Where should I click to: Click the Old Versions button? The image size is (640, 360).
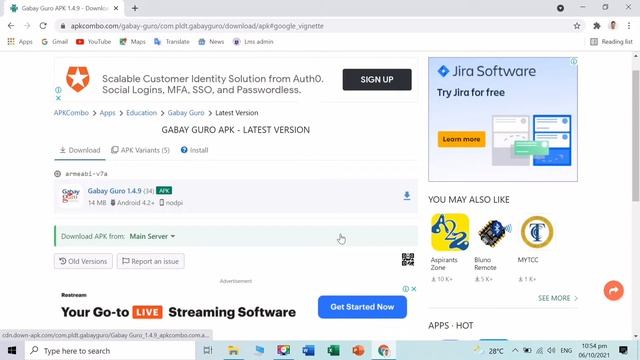pyautogui.click(x=83, y=261)
